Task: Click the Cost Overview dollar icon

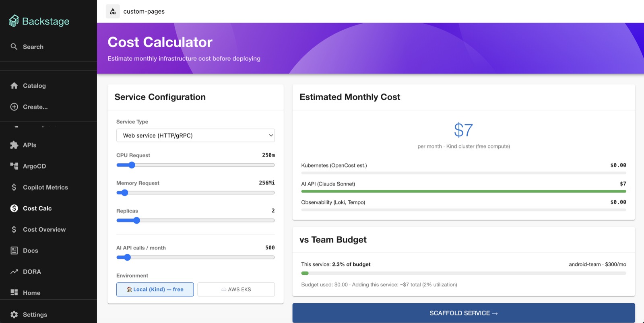Action: 14,229
